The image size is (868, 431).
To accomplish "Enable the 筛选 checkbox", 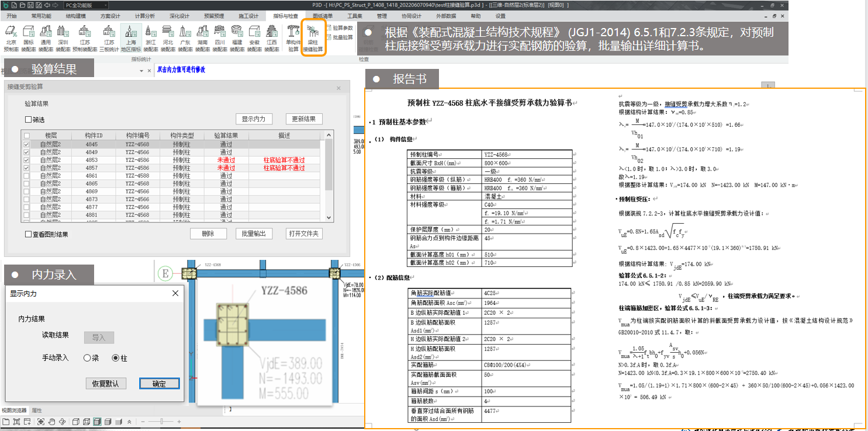I will [29, 120].
